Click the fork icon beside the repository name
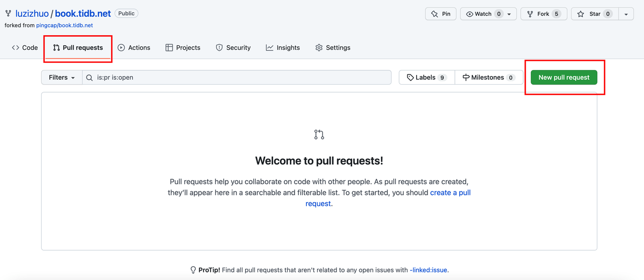 8,14
